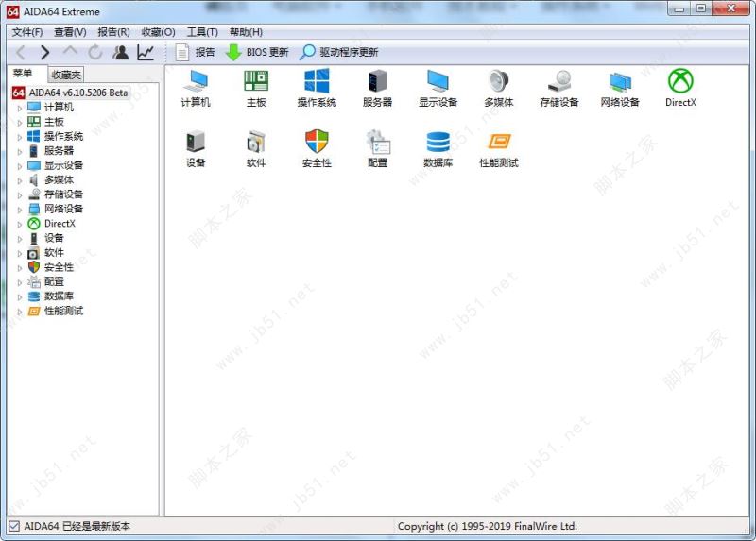
Task: Open the 文件(F) menu
Action: click(x=27, y=32)
